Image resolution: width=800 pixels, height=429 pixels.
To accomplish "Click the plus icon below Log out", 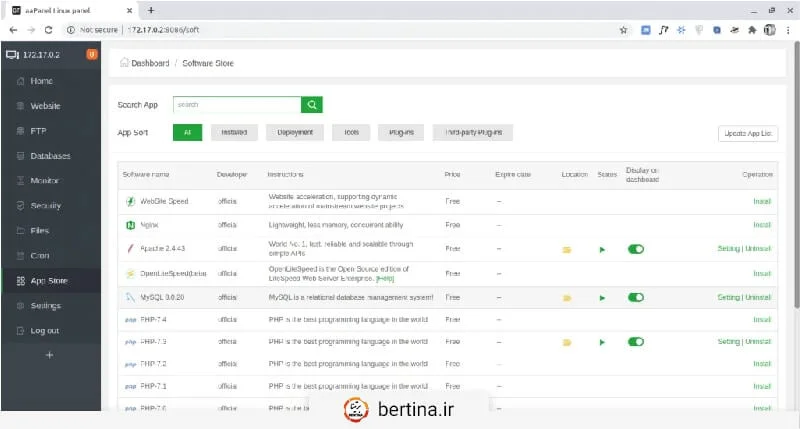I will [x=49, y=355].
